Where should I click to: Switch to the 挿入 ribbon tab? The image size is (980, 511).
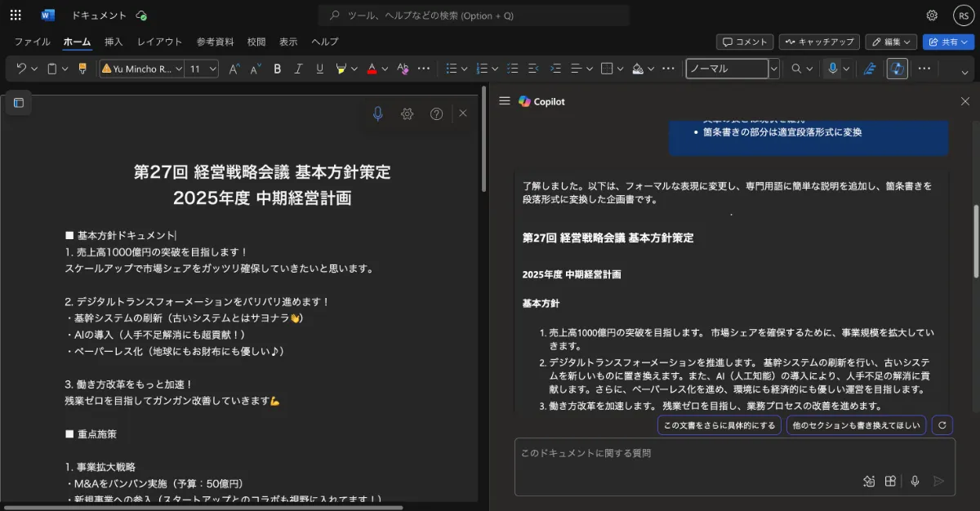point(113,42)
